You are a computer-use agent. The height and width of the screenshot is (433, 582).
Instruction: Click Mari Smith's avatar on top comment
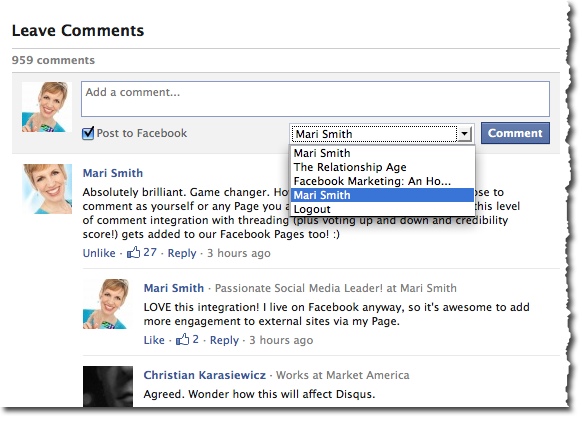(x=47, y=189)
